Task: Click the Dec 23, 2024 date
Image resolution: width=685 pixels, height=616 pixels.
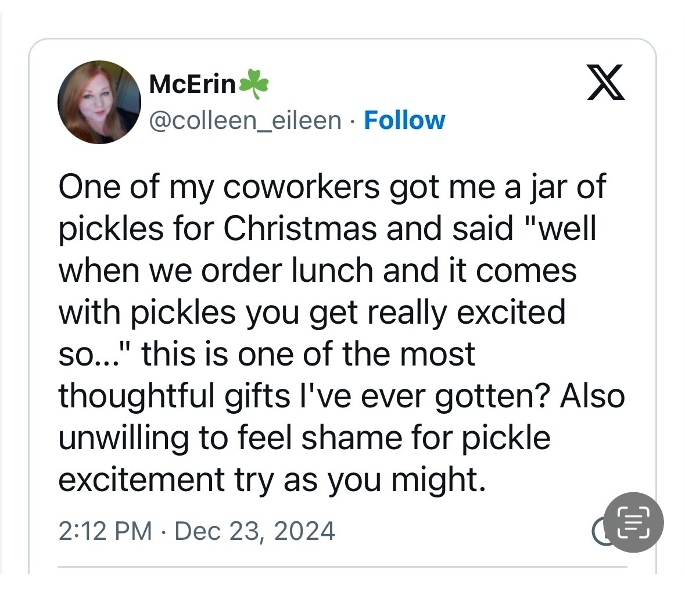Action: pyautogui.click(x=254, y=531)
